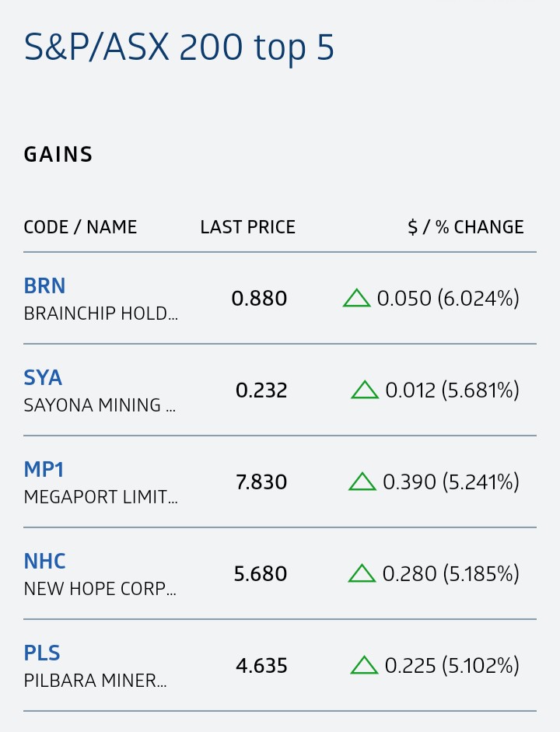The image size is (560, 732).
Task: Click the green up triangle for NHC
Action: [x=362, y=573]
